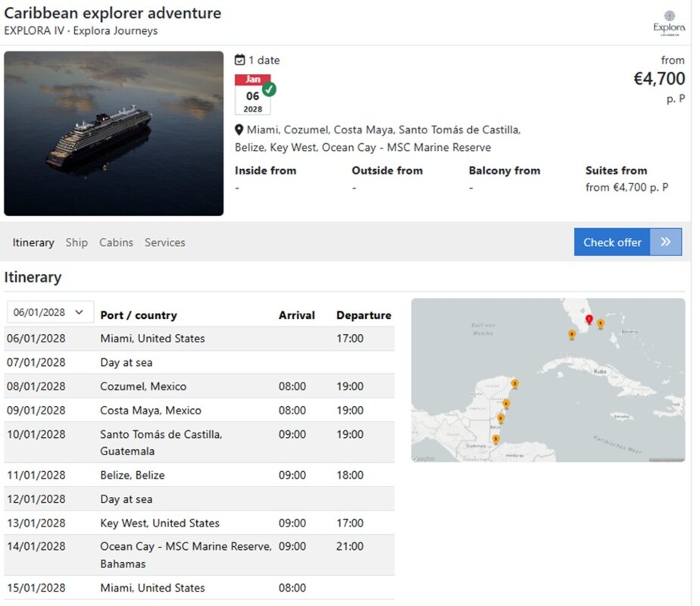Click the 'Miami, United States' row on 06/01/2028

(x=199, y=339)
